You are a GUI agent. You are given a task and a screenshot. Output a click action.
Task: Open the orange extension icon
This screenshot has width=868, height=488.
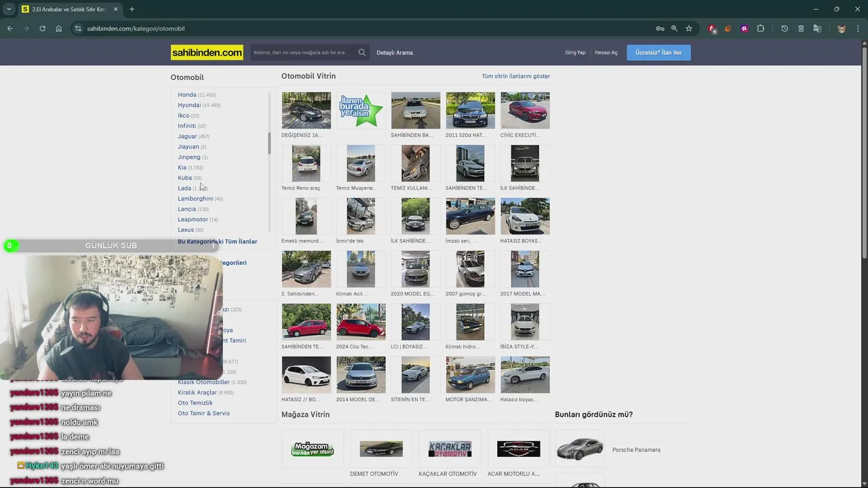[x=728, y=28]
